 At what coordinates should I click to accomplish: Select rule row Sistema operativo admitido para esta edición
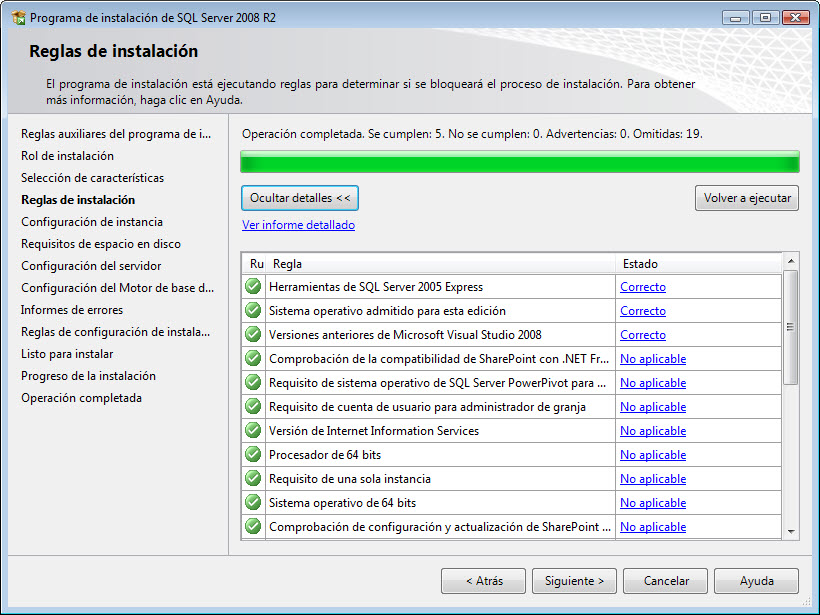[x=512, y=311]
